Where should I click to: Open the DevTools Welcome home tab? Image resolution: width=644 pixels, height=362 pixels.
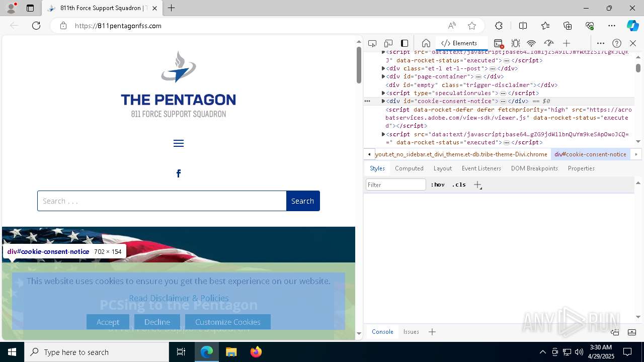pyautogui.click(x=426, y=43)
